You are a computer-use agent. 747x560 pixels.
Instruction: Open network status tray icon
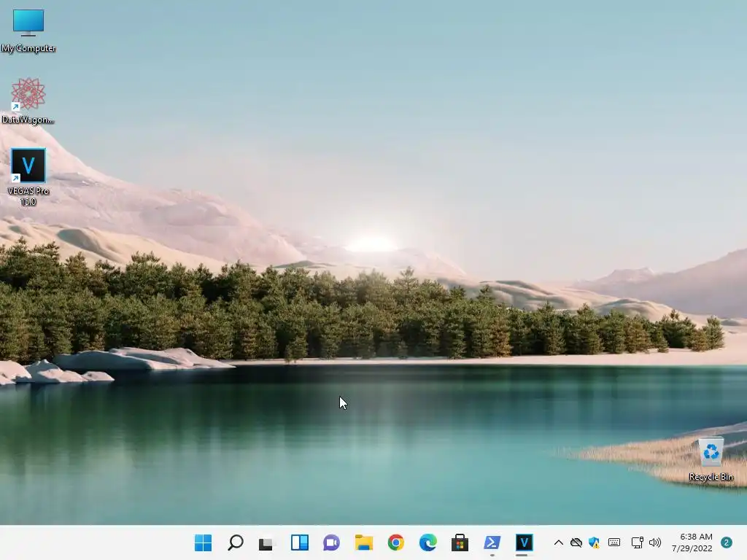tap(637, 542)
